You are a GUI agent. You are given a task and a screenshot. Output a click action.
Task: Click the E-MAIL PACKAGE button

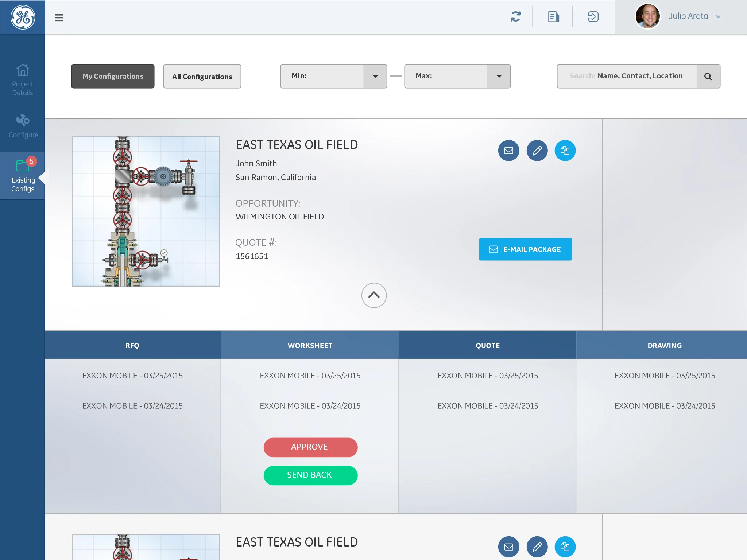[525, 249]
